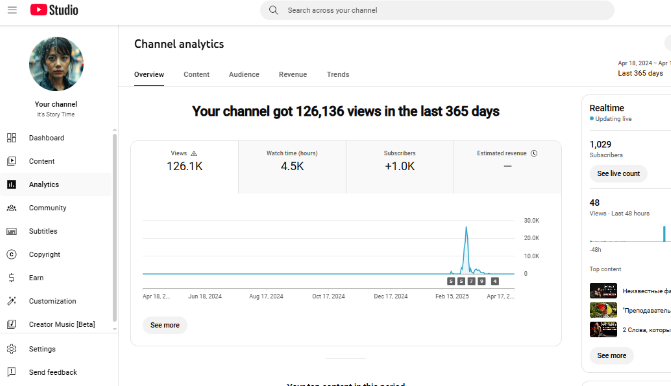Screen dimensions: 671x386
Task: Click the 'Преподаватель' top content title
Action: point(647,310)
